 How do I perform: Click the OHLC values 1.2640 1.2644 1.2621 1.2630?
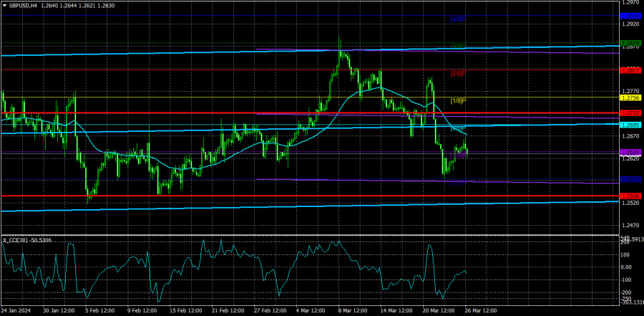tap(78, 6)
